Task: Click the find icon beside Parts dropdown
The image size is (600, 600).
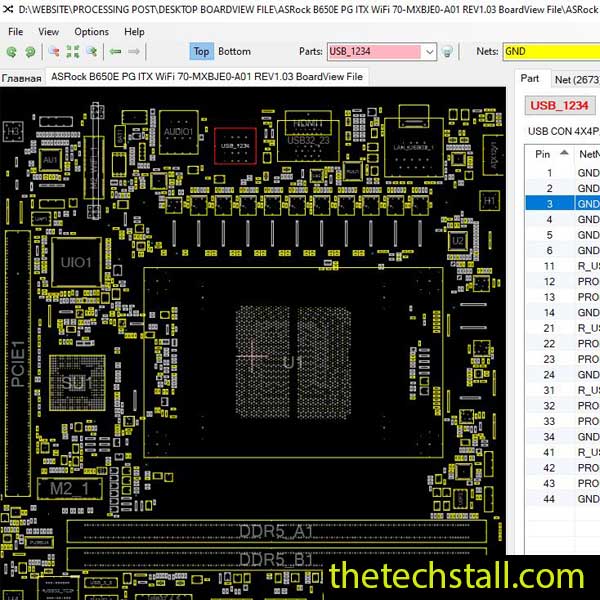Action: pyautogui.click(x=447, y=51)
